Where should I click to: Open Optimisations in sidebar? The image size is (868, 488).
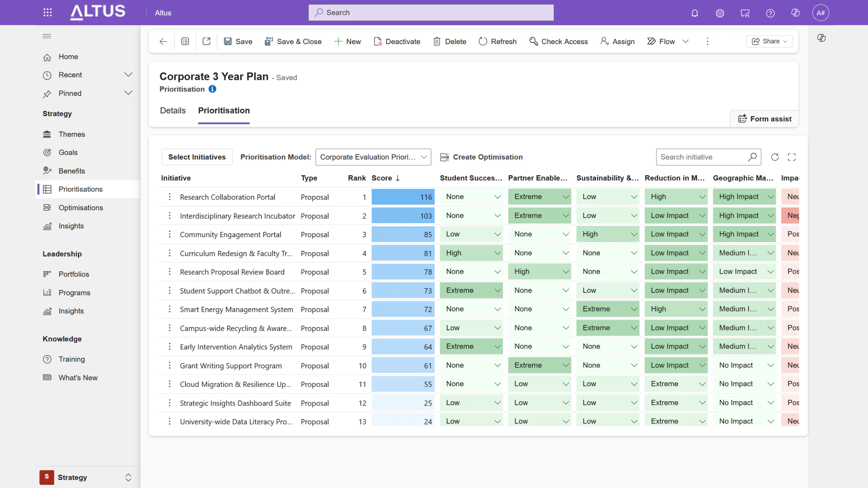click(x=80, y=208)
